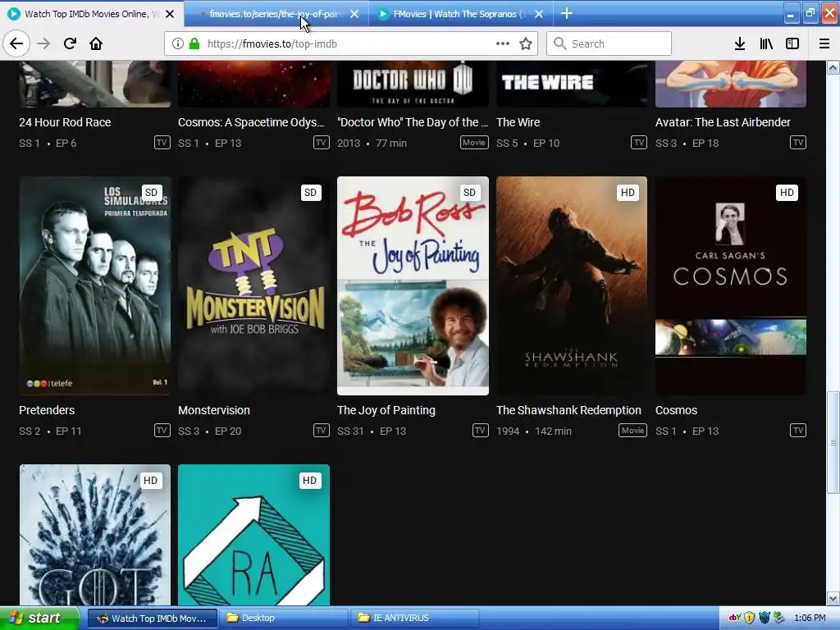Open The Wire poster image
Screen dimensions: 840x630
(572, 84)
